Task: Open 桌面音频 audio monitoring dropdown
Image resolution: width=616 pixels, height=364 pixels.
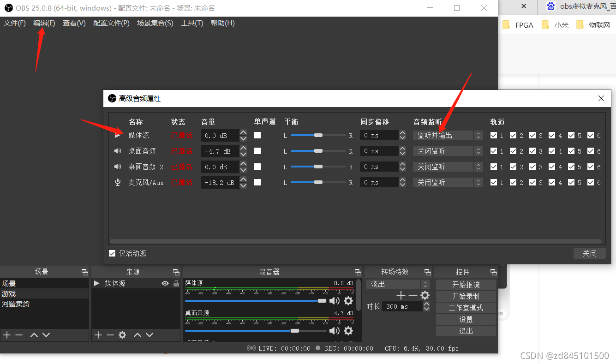Action: pyautogui.click(x=448, y=151)
